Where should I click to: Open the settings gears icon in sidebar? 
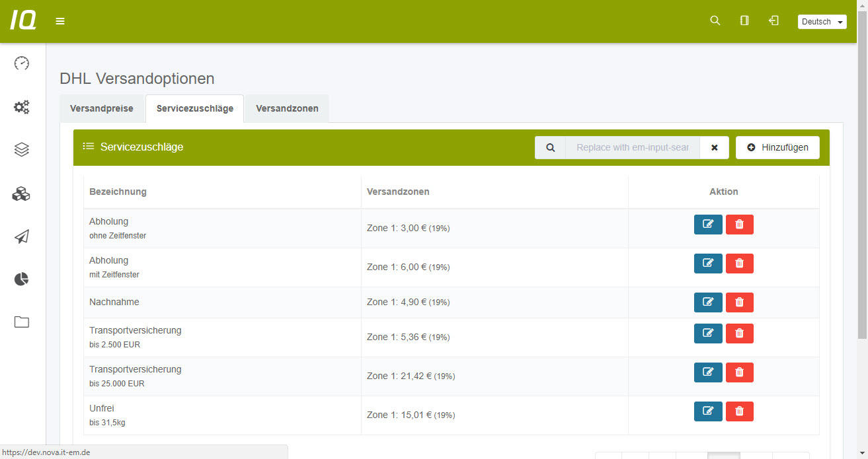pos(22,107)
